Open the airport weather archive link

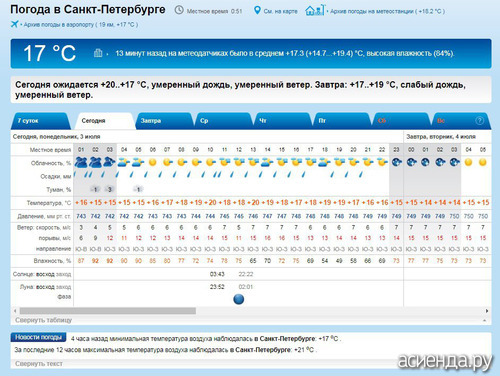(80, 24)
